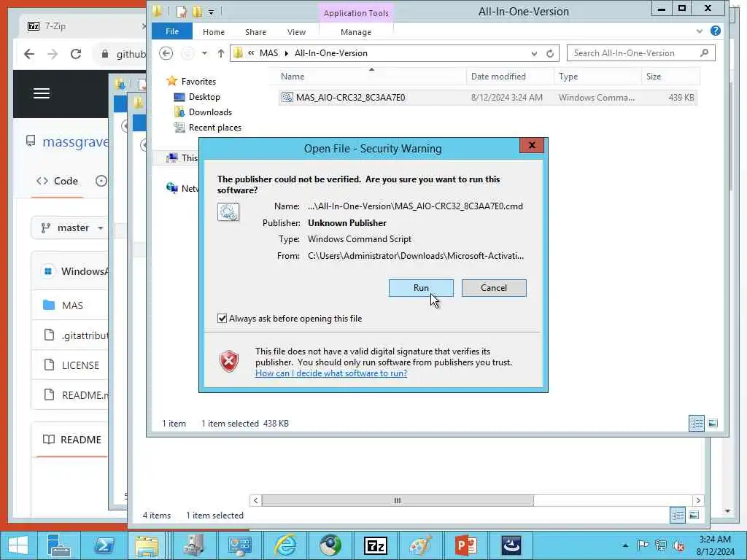
Task: Open Customize Quick Access Toolbar dropdown
Action: [x=211, y=12]
